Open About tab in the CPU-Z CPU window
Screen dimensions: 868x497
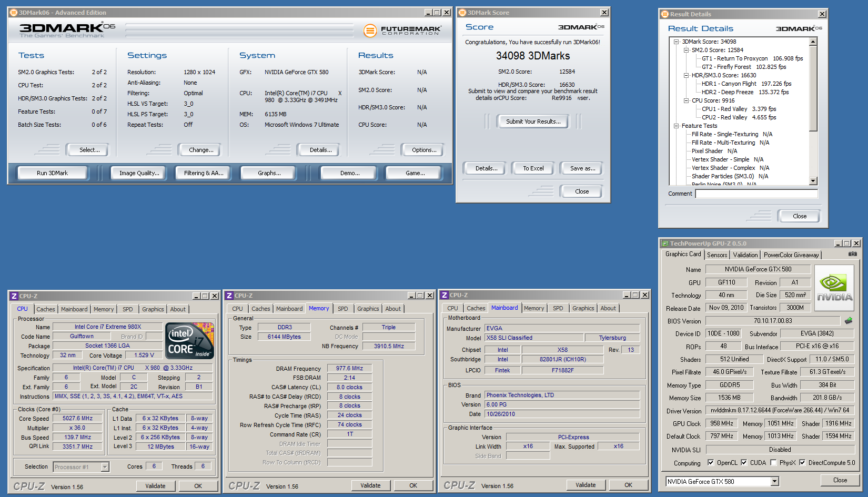pyautogui.click(x=178, y=309)
